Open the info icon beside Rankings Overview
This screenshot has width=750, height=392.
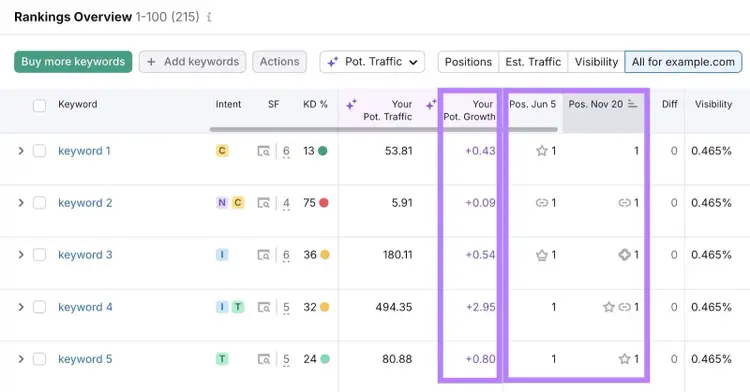coord(209,17)
